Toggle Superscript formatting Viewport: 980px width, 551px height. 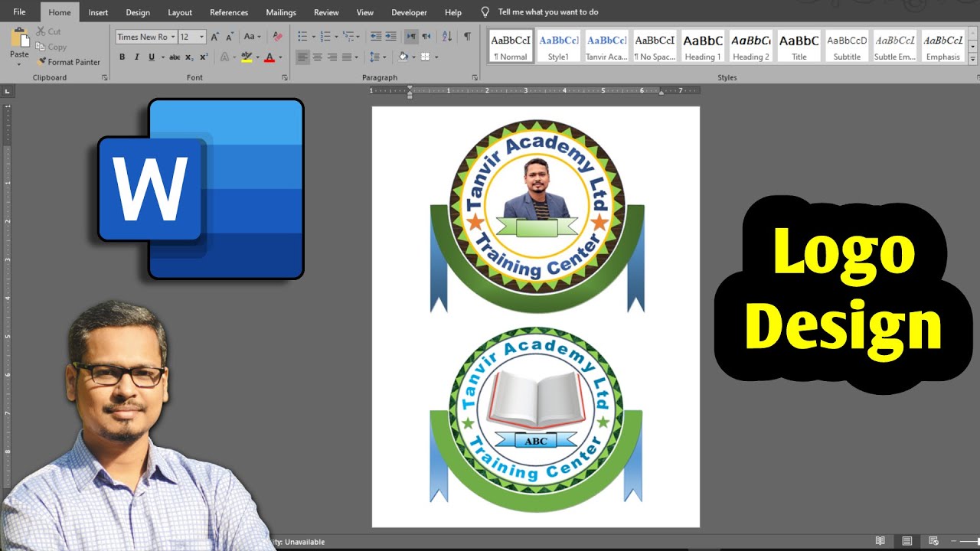(204, 57)
